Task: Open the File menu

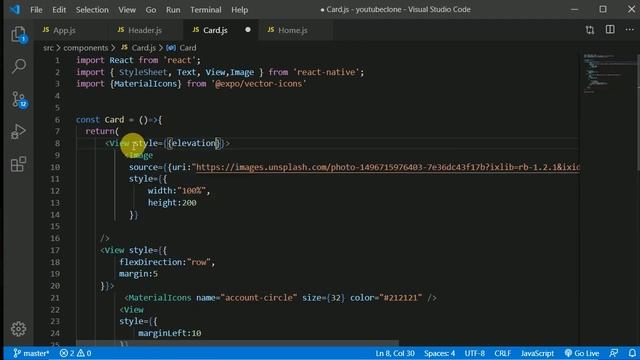Action: pos(36,9)
